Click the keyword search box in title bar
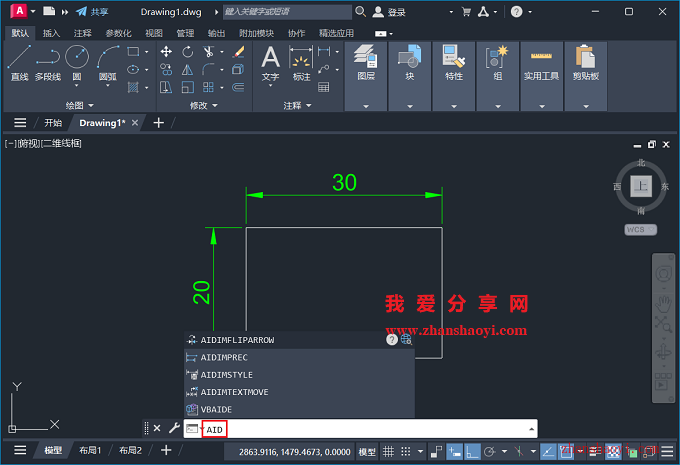 (287, 12)
